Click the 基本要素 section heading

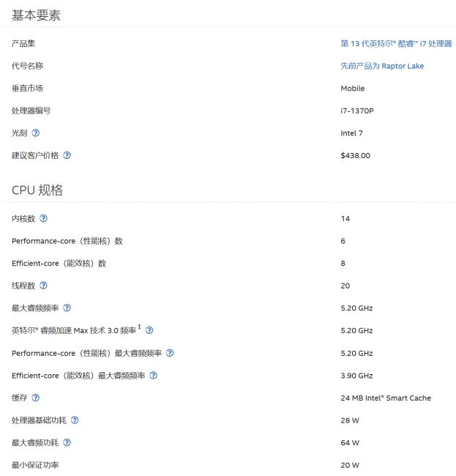(x=36, y=15)
